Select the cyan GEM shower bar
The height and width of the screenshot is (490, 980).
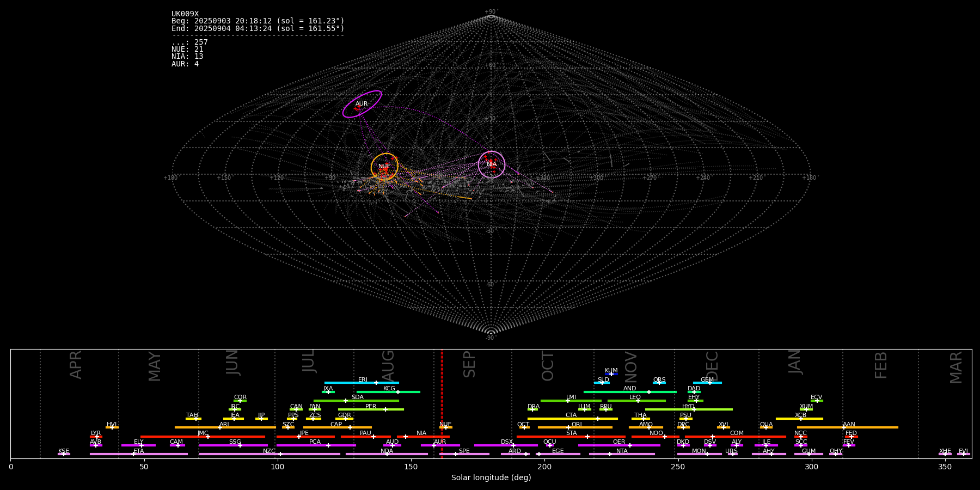[x=707, y=383]
